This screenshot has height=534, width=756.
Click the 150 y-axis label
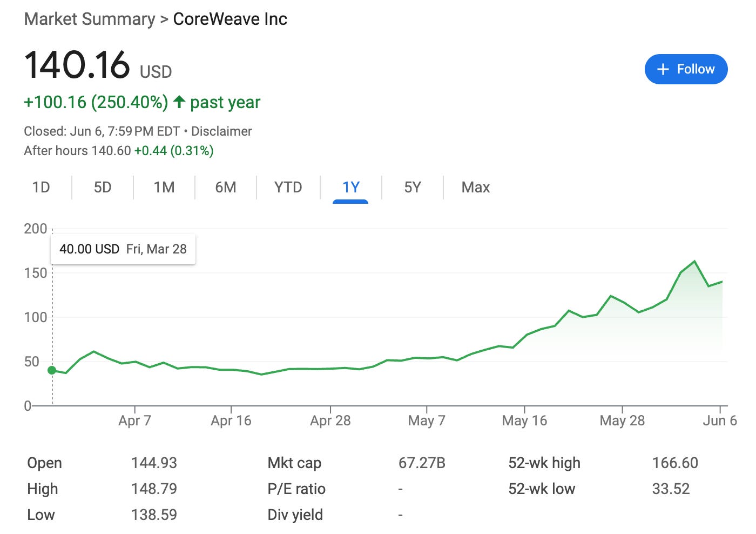[x=36, y=273]
